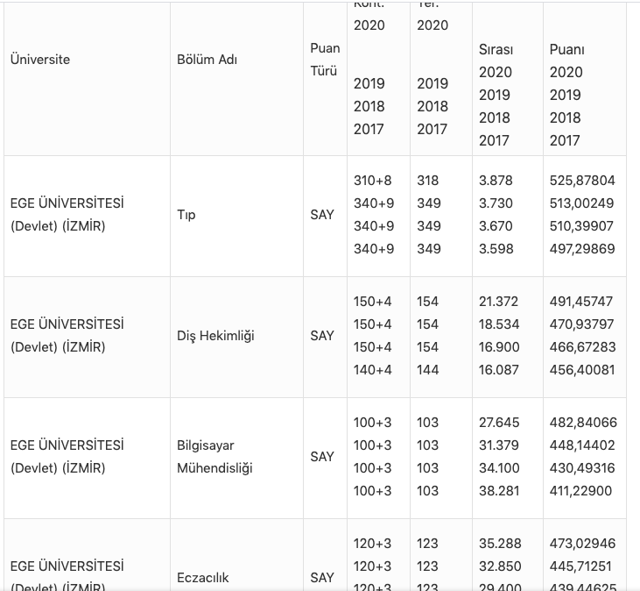Select the score '470,93797'
The height and width of the screenshot is (591, 640).
[582, 324]
